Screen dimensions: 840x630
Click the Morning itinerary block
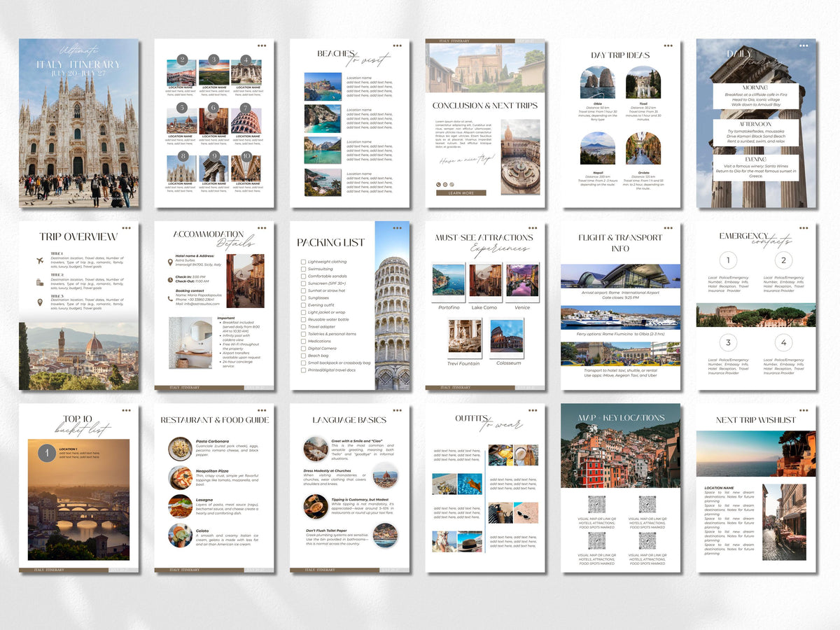tap(755, 97)
